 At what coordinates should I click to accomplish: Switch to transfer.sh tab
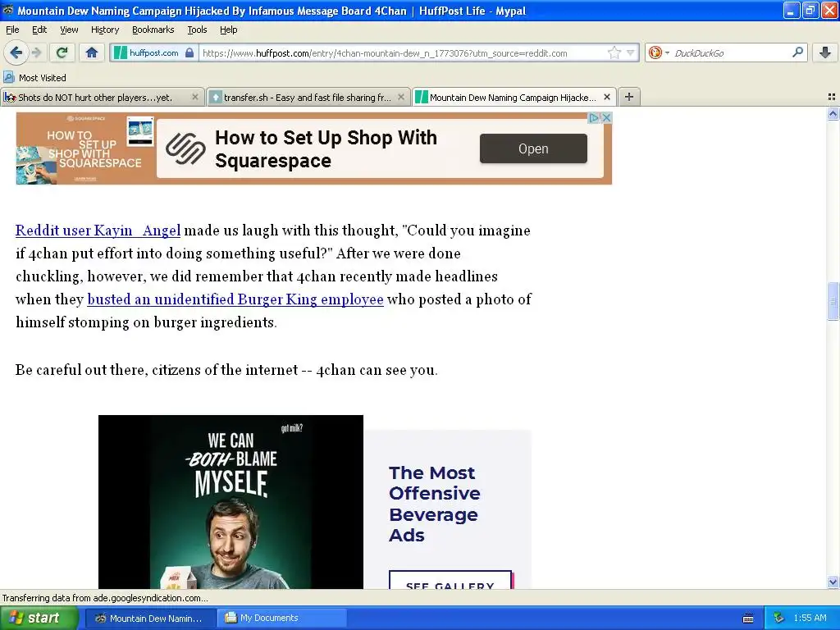[x=308, y=97]
